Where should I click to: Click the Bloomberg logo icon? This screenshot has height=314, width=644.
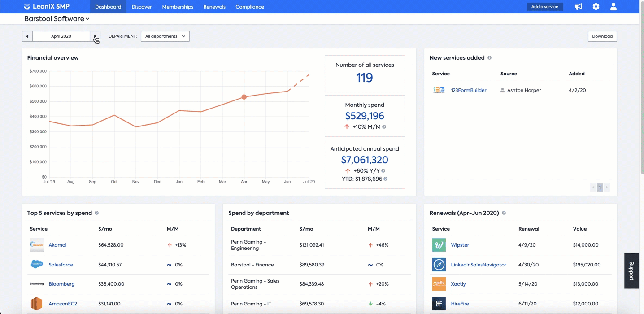coord(37,284)
